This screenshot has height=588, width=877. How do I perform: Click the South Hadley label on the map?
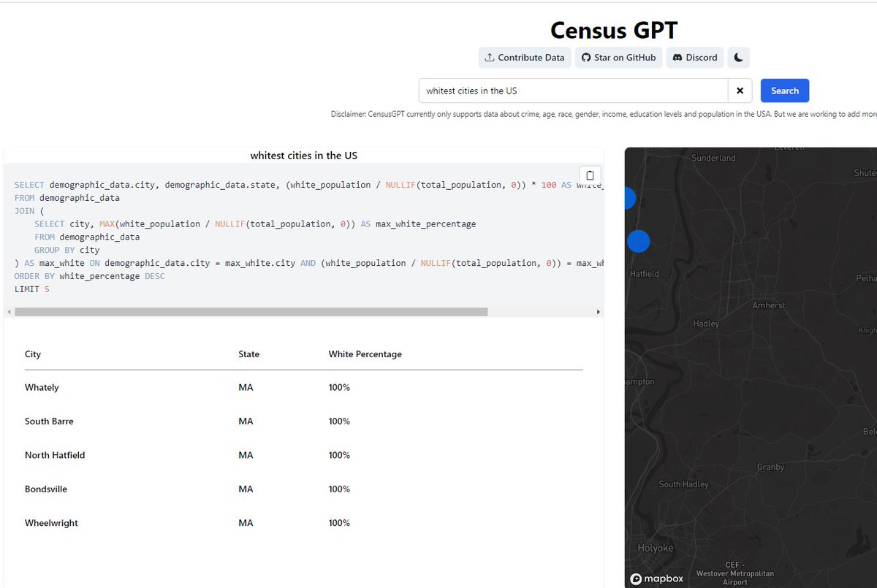(683, 484)
